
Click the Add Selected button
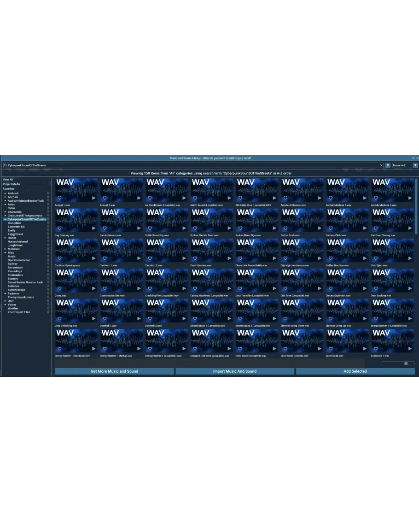point(355,371)
